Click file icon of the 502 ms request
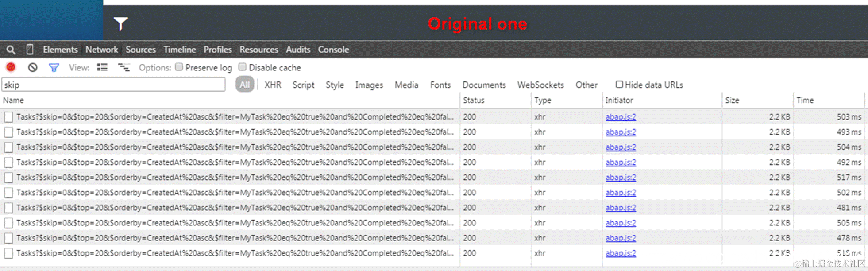The image size is (868, 271). pos(8,193)
